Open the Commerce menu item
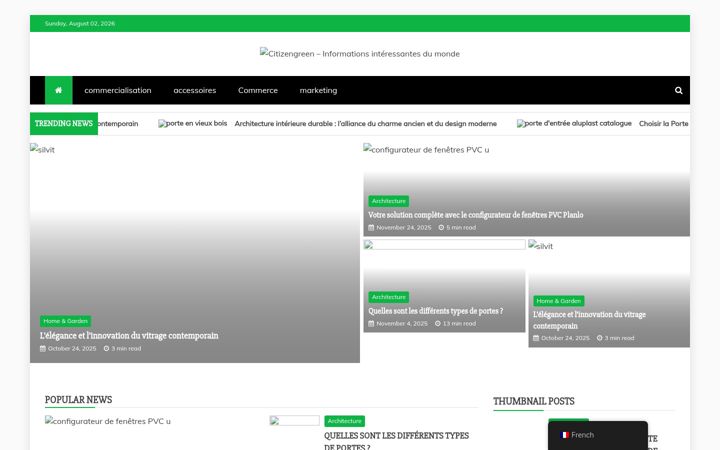The image size is (720, 450). pos(258,90)
